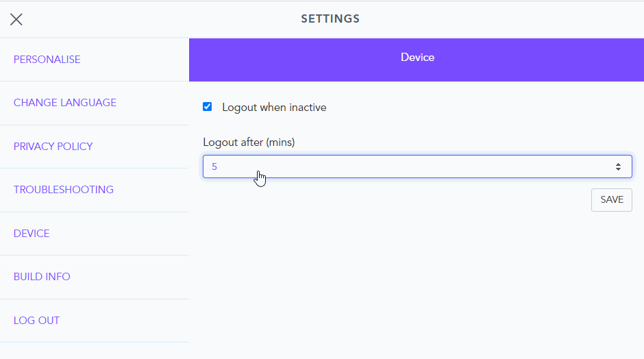The image size is (644, 359).
Task: Save the device settings
Action: pyautogui.click(x=611, y=200)
